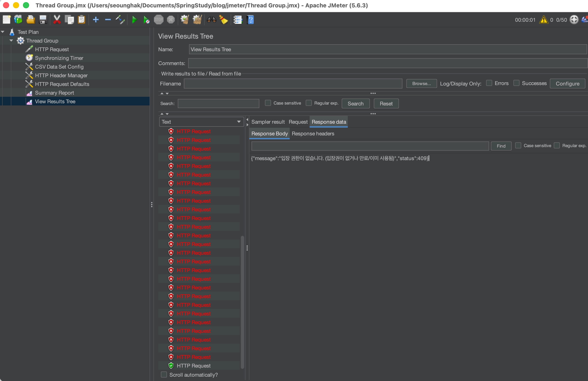The width and height of the screenshot is (588, 381).
Task: Click the Configure button
Action: click(x=567, y=84)
